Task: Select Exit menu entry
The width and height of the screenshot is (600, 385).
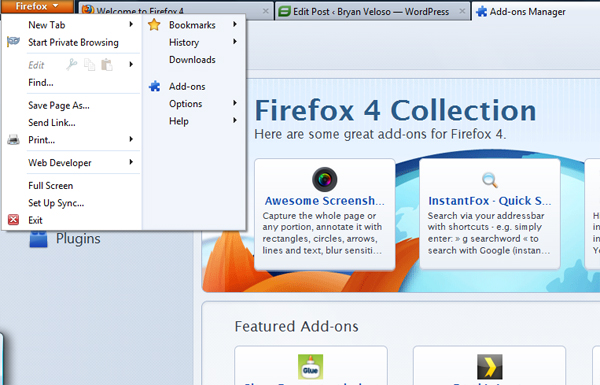Action: [35, 220]
